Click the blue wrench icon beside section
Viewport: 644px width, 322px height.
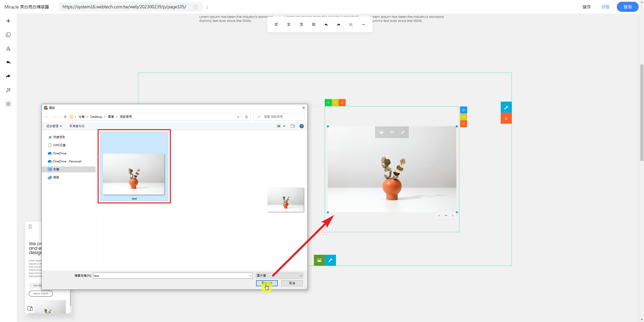click(506, 108)
